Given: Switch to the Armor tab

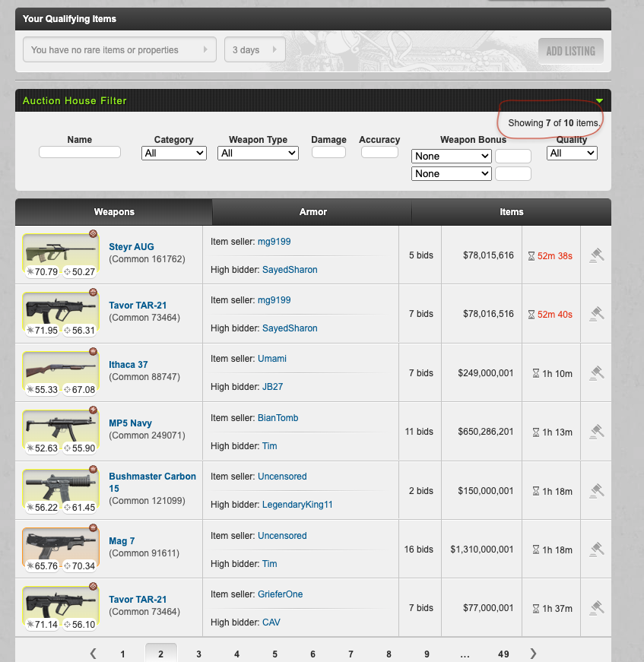Looking at the screenshot, I should tap(312, 212).
